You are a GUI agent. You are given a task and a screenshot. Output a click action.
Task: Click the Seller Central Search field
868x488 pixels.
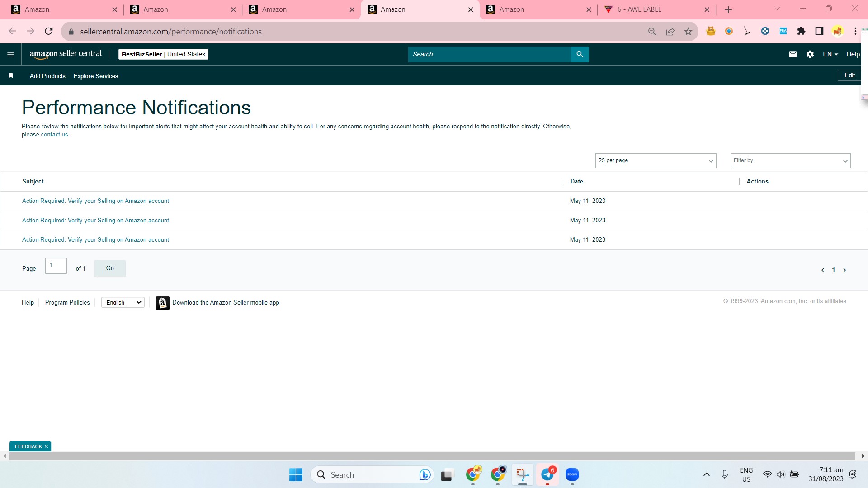pyautogui.click(x=489, y=54)
